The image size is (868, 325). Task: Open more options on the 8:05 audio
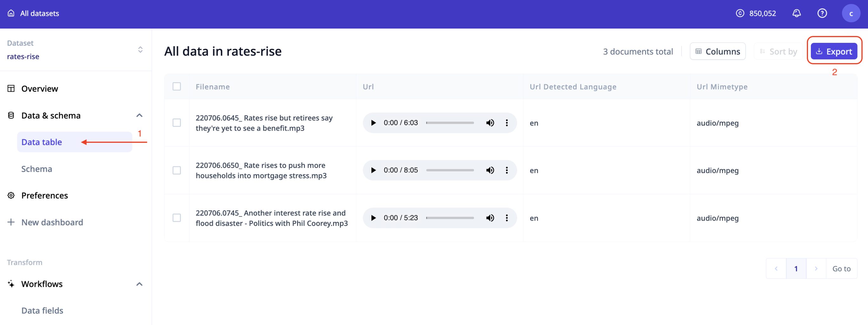pos(507,170)
